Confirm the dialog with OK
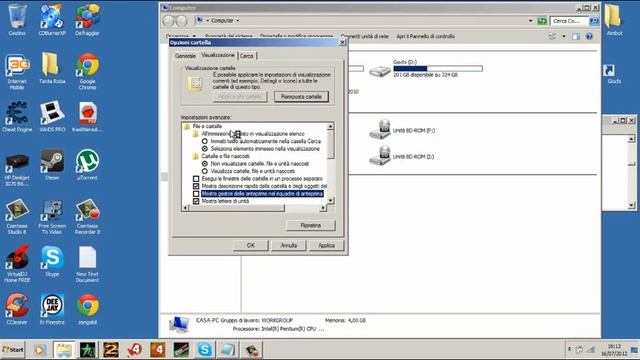Screen dimensions: 640x360 coord(251,245)
